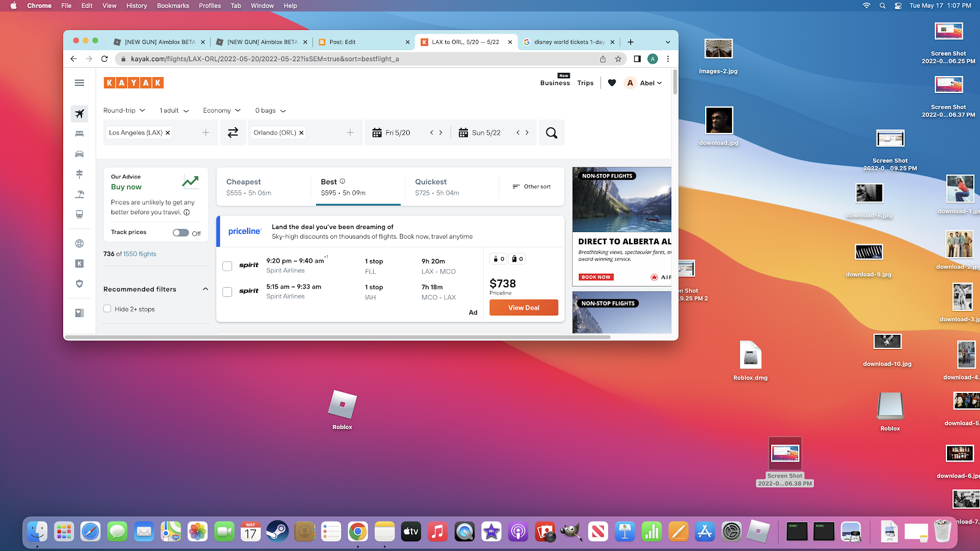
Task: Open the beach umbrella Packages sidebar icon
Action: point(80,194)
